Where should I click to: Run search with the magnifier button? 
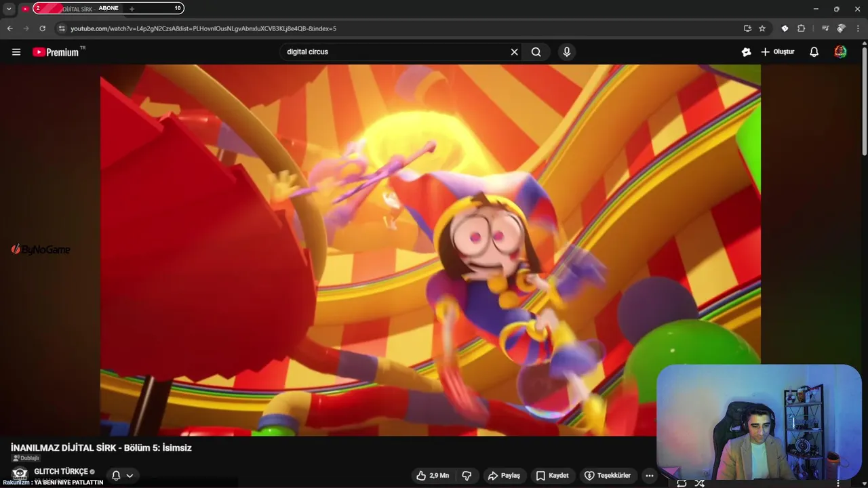pos(536,52)
